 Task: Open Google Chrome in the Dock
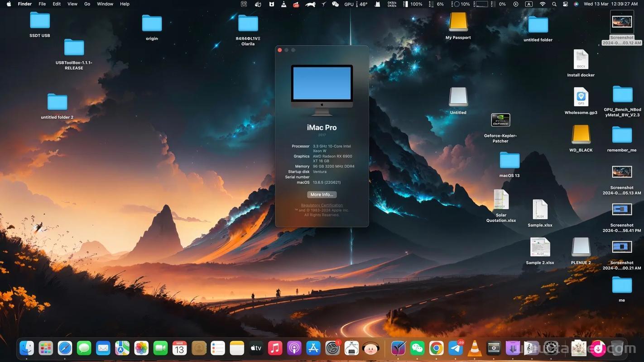(437, 348)
